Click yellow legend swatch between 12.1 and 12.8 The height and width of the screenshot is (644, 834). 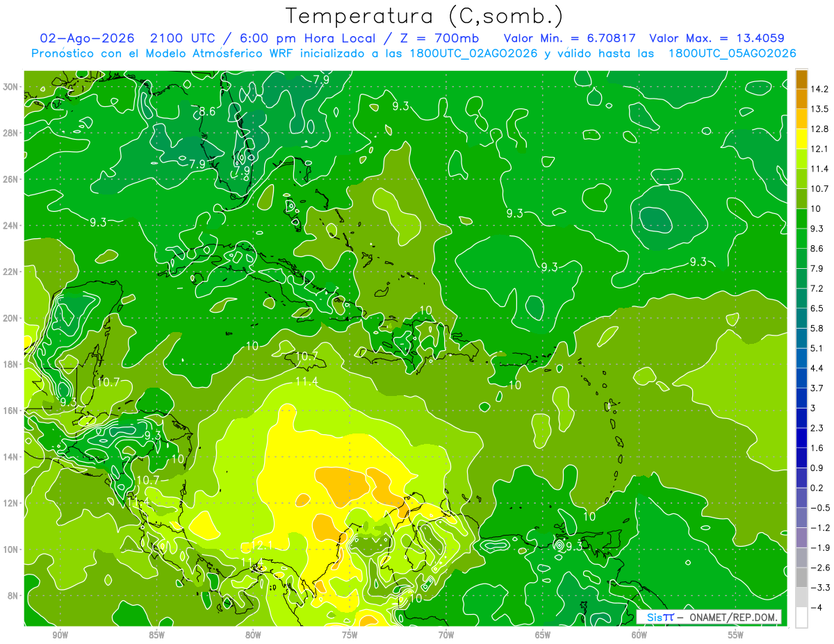tap(801, 139)
